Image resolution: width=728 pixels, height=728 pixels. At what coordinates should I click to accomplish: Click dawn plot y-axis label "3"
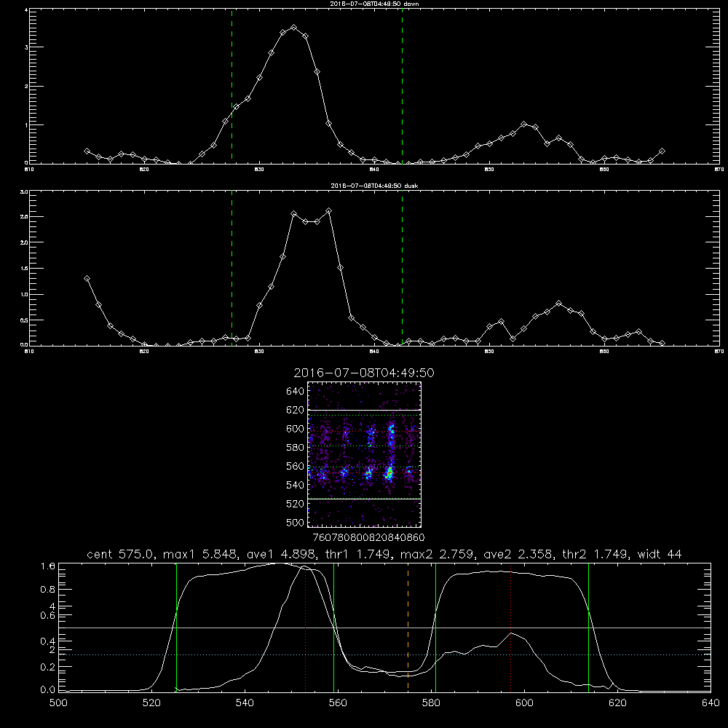[26, 47]
